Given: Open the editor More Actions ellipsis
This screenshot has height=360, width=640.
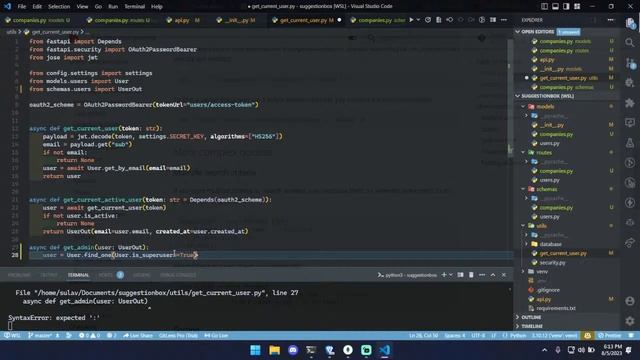Looking at the screenshot, I should tap(504, 20).
